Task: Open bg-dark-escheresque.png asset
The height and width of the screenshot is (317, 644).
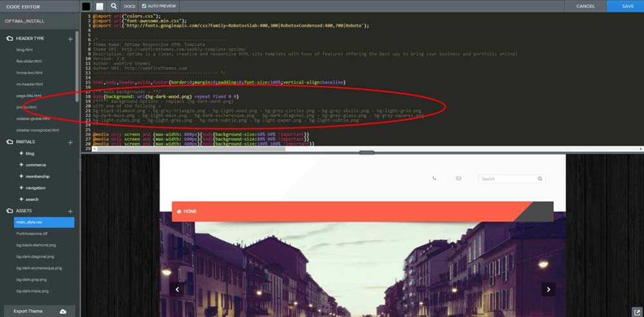Action: pyautogui.click(x=39, y=268)
